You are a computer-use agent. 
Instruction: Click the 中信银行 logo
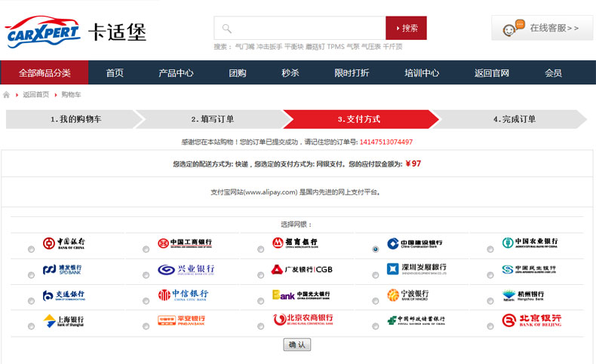[x=183, y=295]
